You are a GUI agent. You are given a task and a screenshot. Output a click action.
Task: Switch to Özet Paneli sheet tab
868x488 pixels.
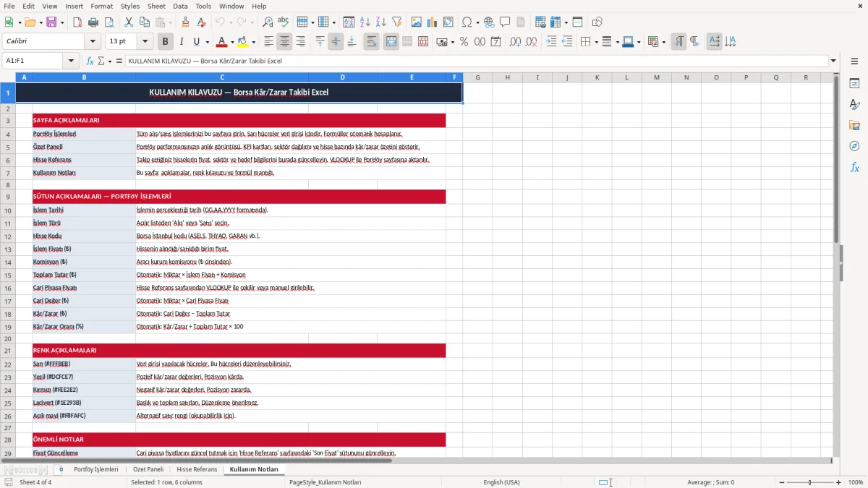[148, 469]
